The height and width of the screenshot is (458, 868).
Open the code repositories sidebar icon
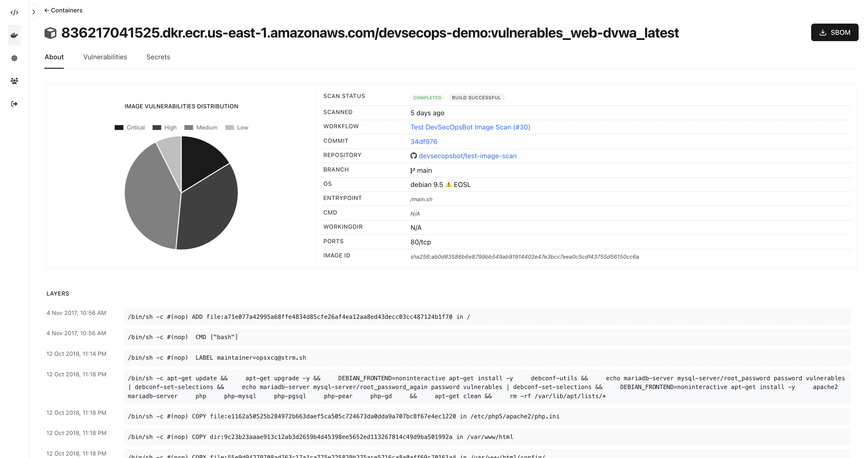pos(14,12)
